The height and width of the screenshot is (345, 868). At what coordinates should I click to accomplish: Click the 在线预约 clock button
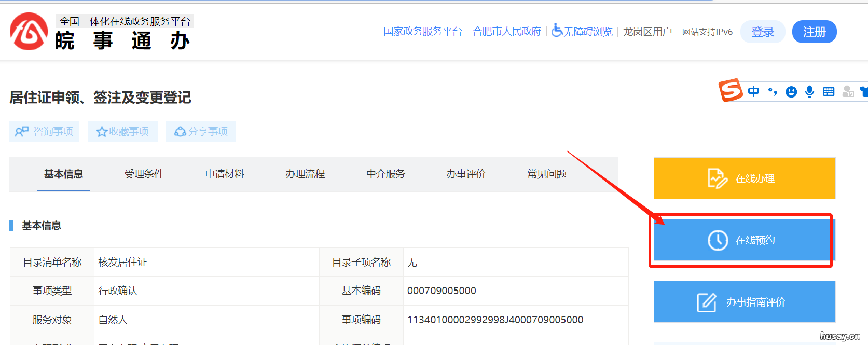point(744,240)
